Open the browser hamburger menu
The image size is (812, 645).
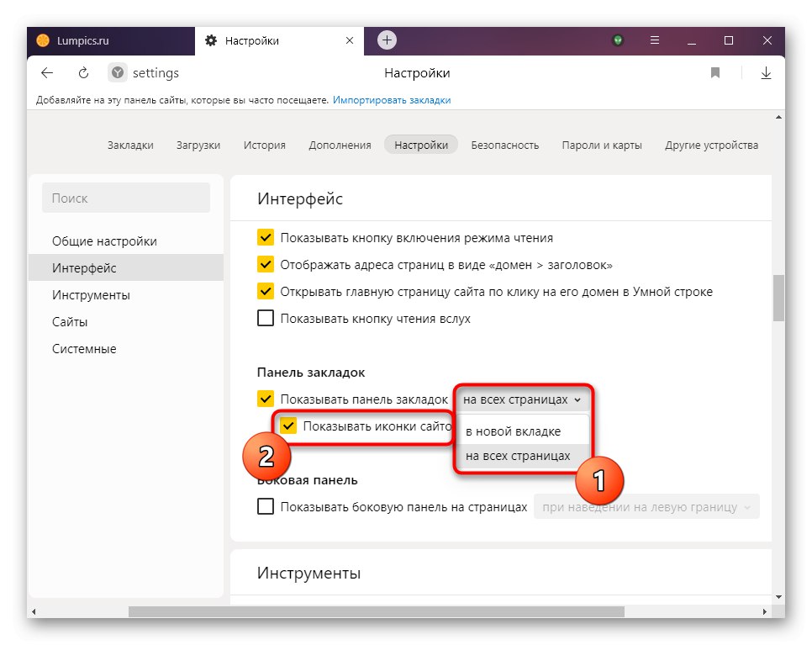point(655,40)
